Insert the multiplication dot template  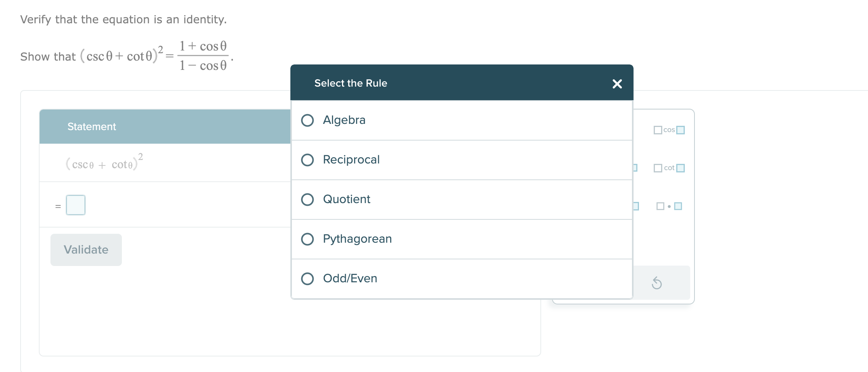669,206
